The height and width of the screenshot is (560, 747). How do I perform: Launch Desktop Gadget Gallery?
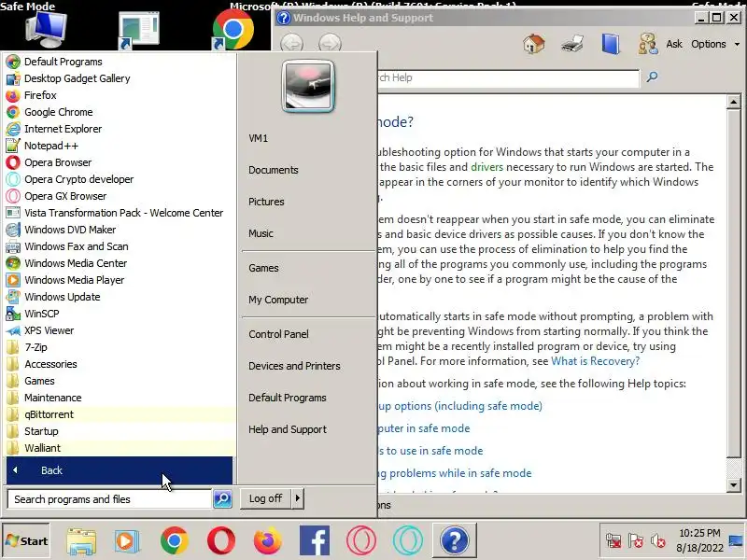click(77, 78)
